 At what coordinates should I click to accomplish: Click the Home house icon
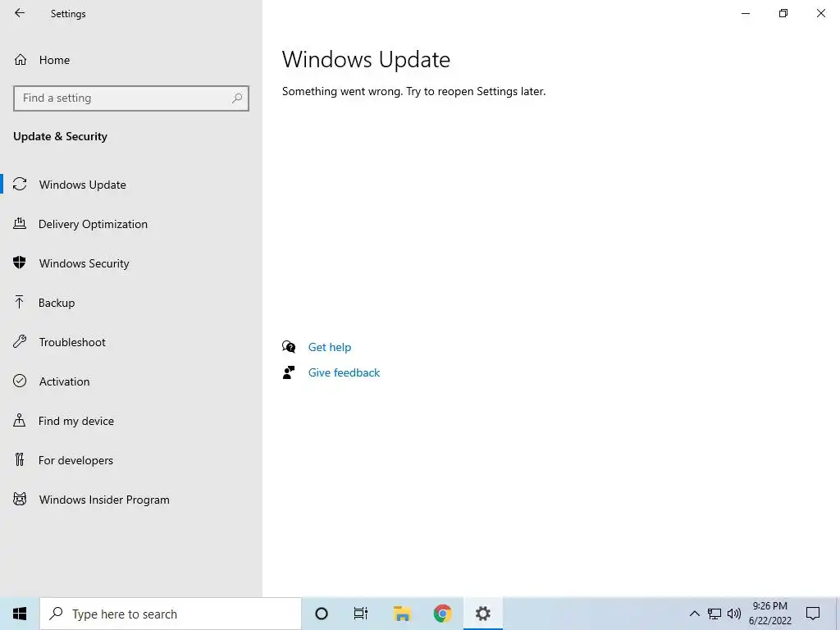tap(21, 59)
